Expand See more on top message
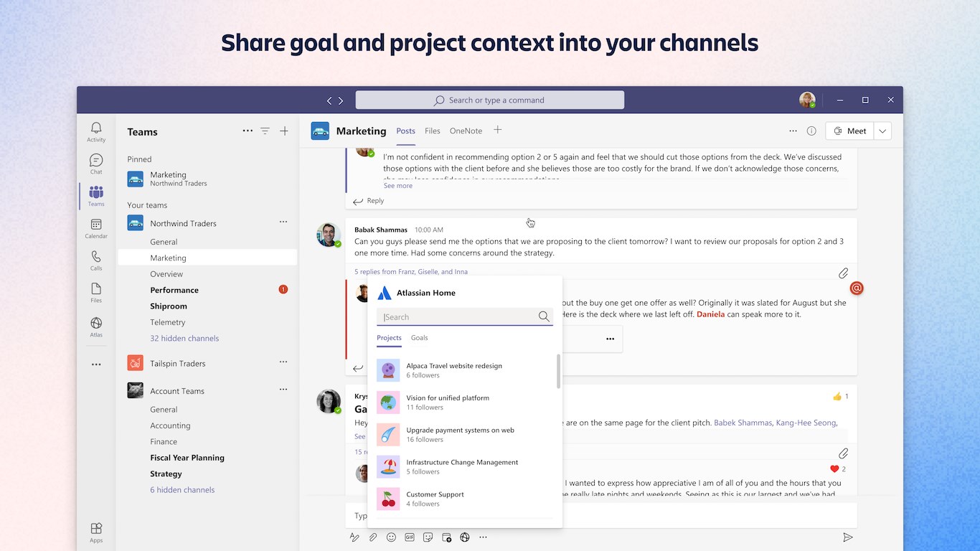Screen dimensions: 980x551 (x=398, y=186)
